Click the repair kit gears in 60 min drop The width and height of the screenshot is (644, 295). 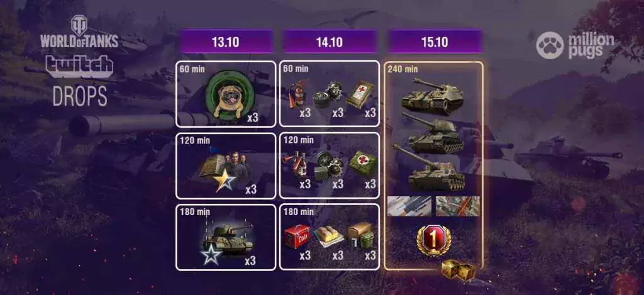pyautogui.click(x=328, y=94)
